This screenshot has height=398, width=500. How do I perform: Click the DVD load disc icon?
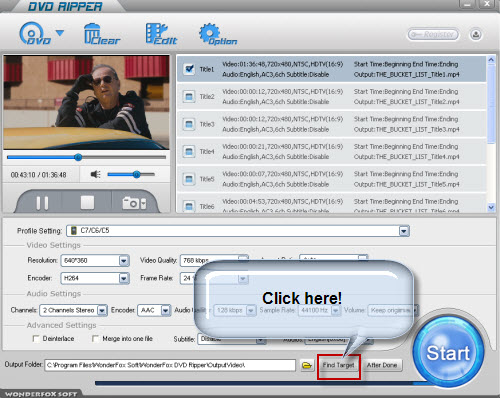(34, 34)
